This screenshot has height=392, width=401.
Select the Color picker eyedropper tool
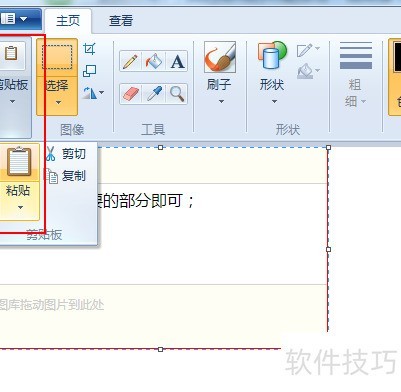coord(154,94)
